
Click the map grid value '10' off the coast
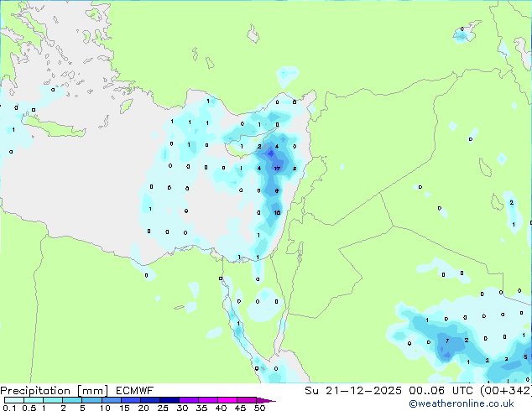pyautogui.click(x=277, y=212)
